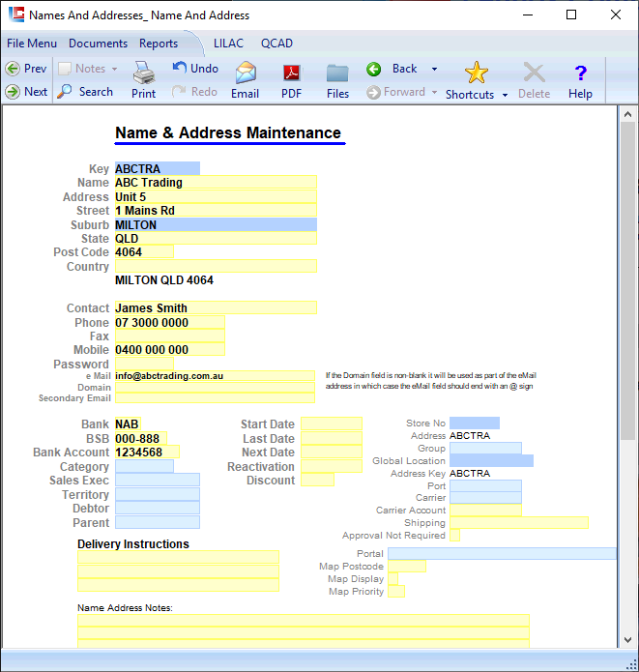The width and height of the screenshot is (639, 672).
Task: Click the Sales Exec field
Action: (x=158, y=480)
